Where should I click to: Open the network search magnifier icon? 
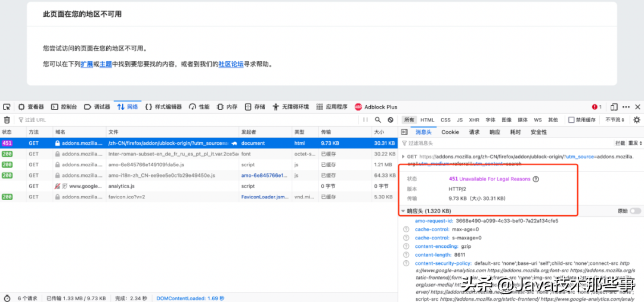pos(378,120)
